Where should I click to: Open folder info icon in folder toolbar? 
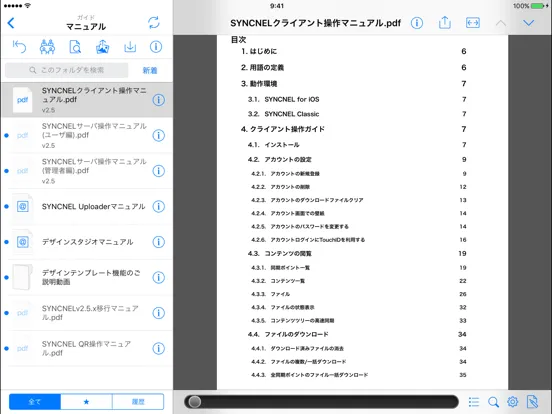tap(156, 47)
